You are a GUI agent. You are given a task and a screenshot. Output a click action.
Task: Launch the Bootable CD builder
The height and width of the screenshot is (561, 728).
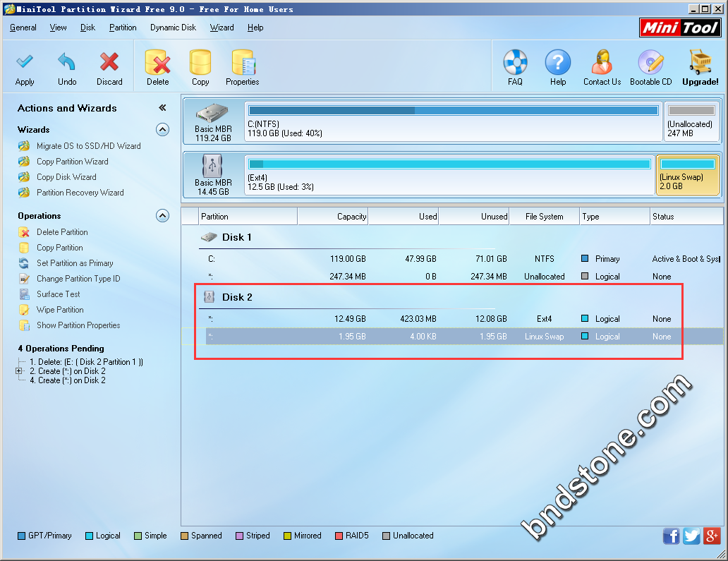[x=651, y=68]
